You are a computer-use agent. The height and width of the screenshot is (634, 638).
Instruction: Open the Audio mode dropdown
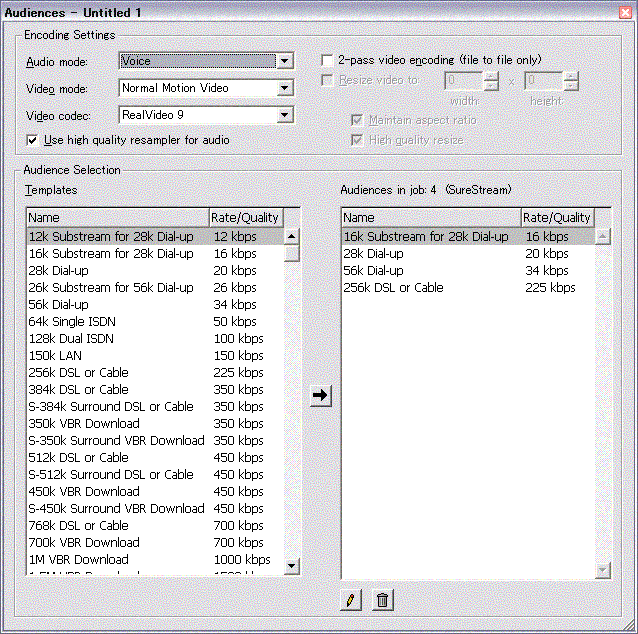click(x=285, y=61)
